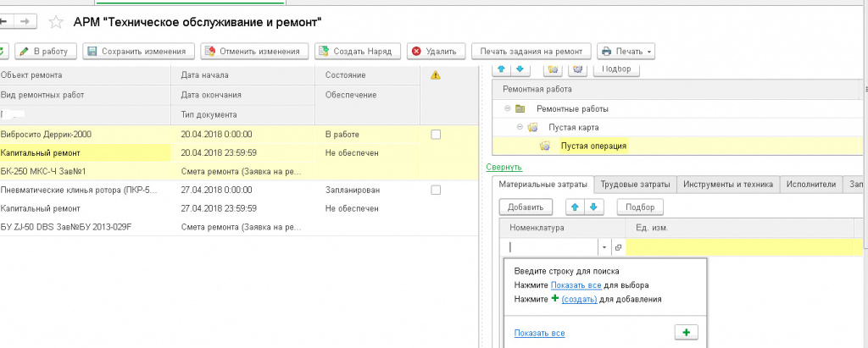
Task: Expand the Номенклатура field dropdown arrow
Action: pos(605,247)
